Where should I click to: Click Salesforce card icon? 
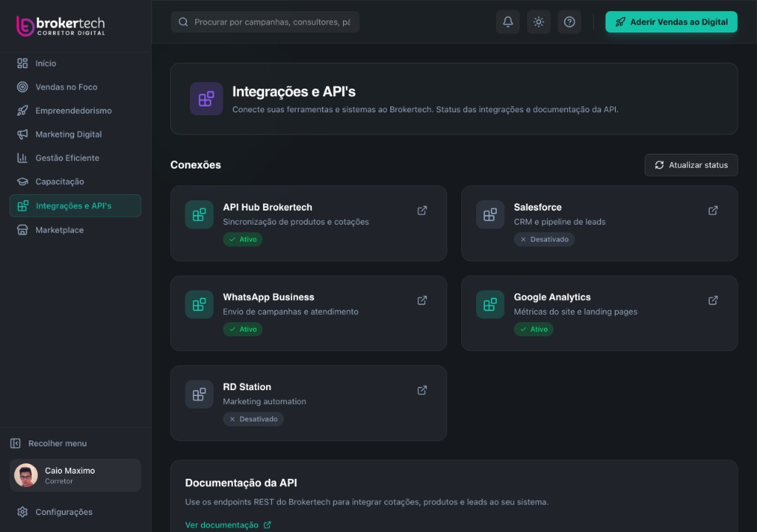pos(490,214)
